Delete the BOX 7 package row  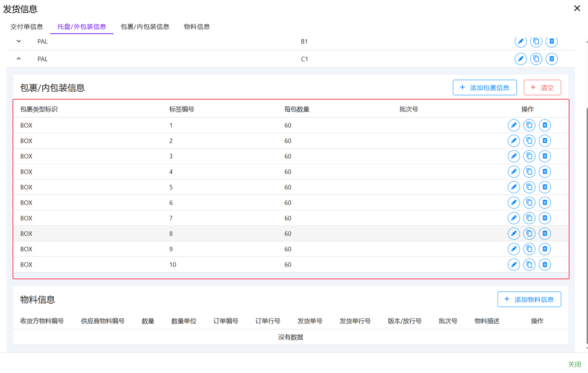point(544,218)
